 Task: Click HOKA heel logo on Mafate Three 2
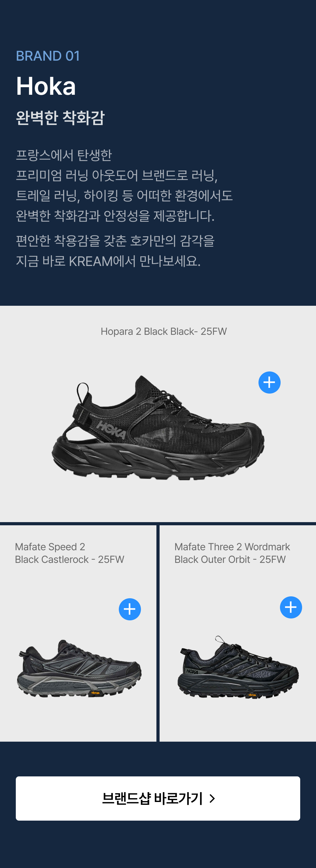[x=192, y=672]
